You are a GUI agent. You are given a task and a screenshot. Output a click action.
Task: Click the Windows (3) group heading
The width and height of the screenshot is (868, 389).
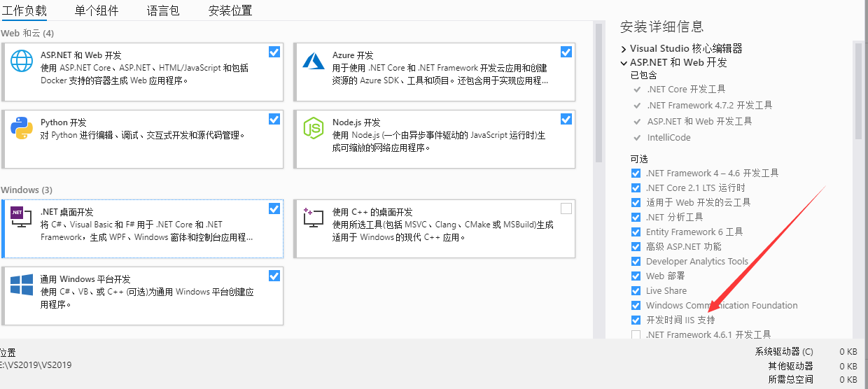[27, 190]
